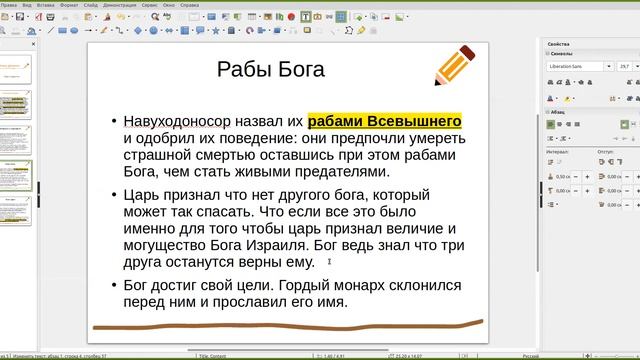Open the Слайд menu
The image size is (640, 360).
click(x=90, y=5)
